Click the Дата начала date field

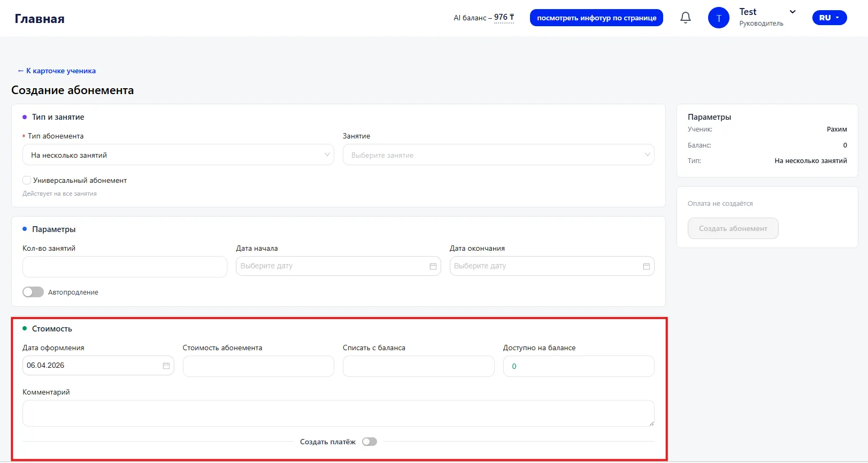point(339,266)
